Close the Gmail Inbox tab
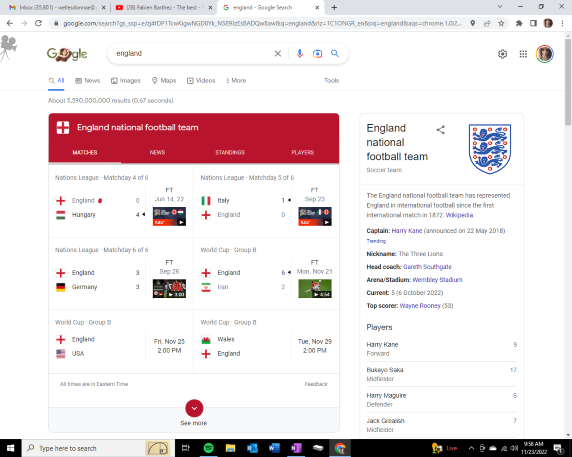Viewport: 572px width, 457px height. 104,7
